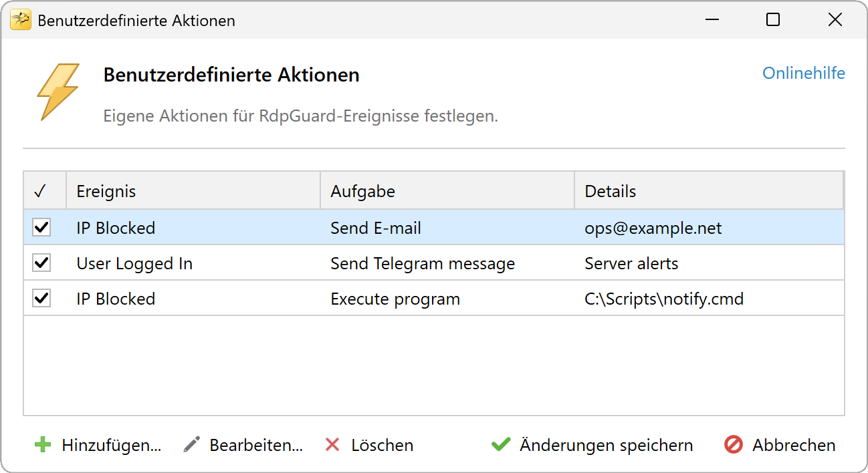Click the Löschen button label

pyautogui.click(x=383, y=446)
